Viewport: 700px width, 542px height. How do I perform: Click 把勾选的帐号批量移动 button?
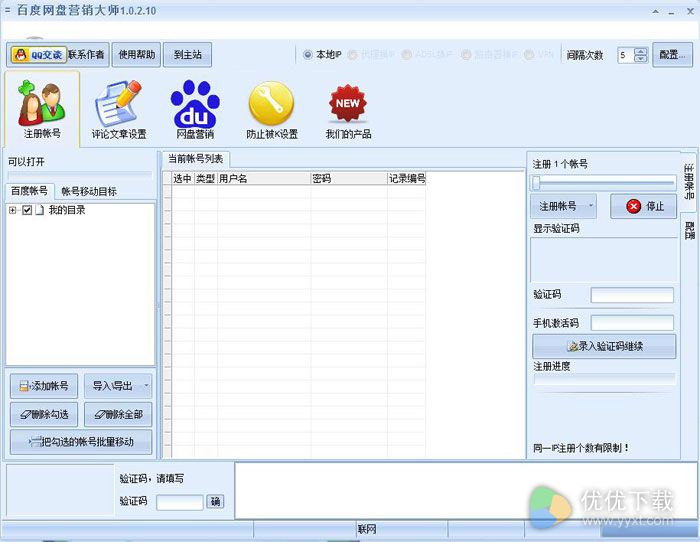[x=81, y=442]
